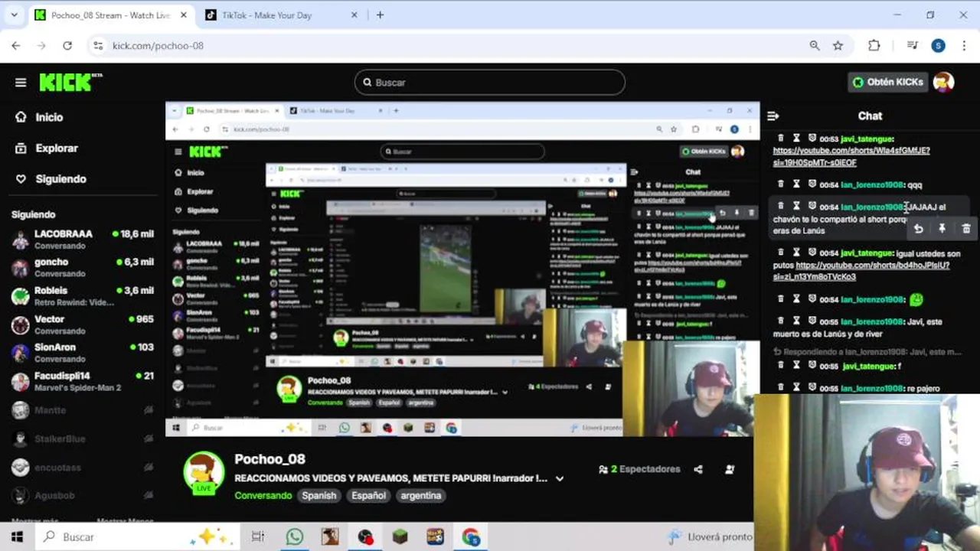Open the LACOBRAAA channel in the following list

[x=83, y=239]
